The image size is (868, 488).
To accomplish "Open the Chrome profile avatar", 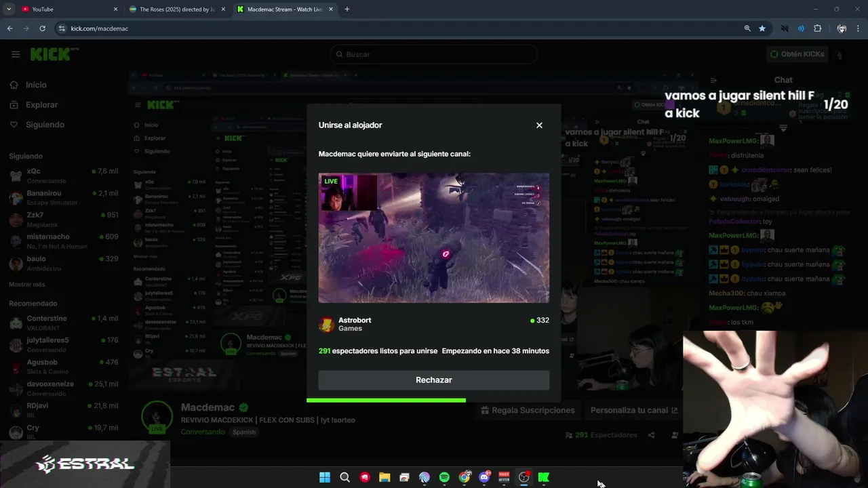I will 842,28.
